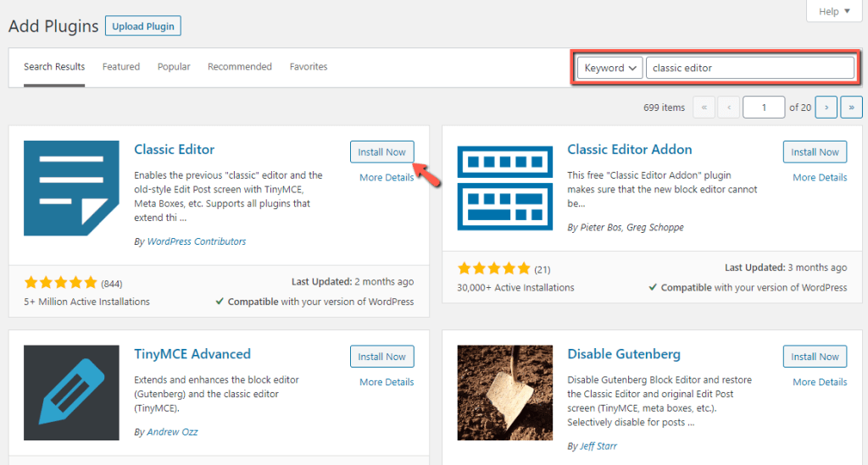Click the Classic Editor title link

coord(174,149)
